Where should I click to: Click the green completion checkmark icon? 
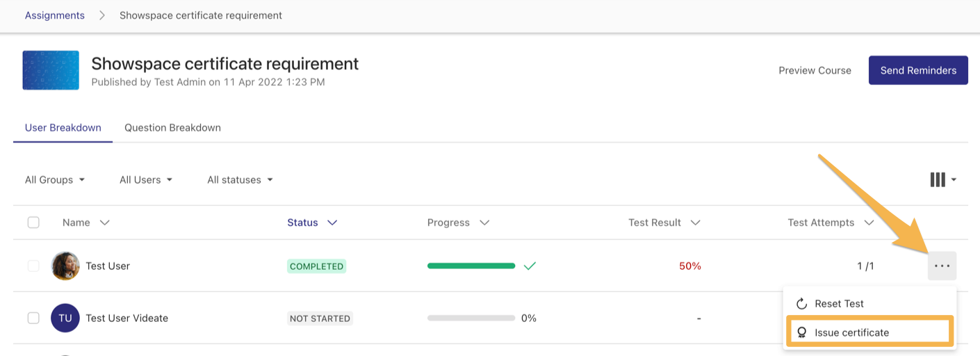point(530,266)
